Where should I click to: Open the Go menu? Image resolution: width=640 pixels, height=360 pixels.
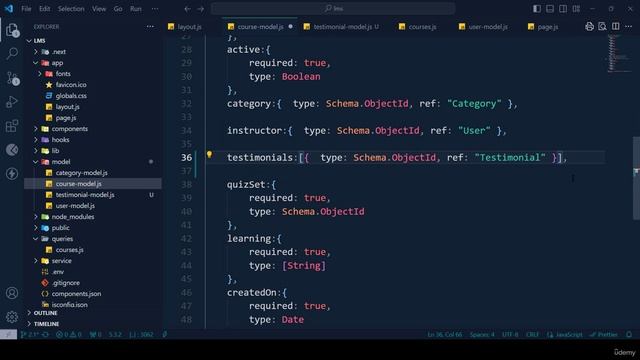click(118, 9)
